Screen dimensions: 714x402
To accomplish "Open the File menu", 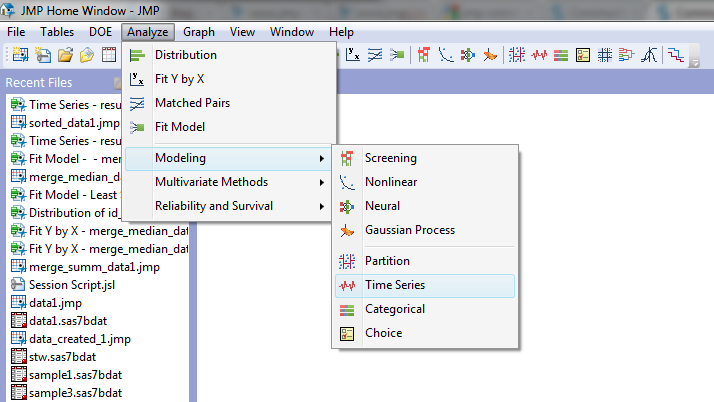I will tap(16, 32).
